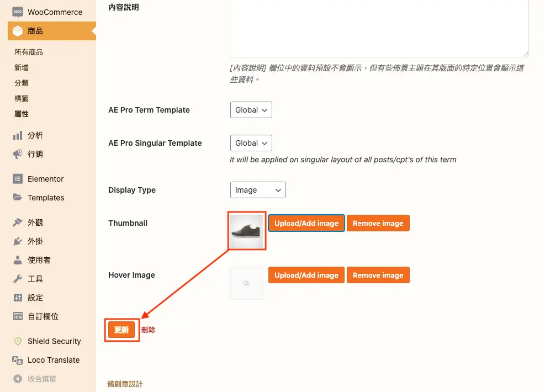Click inside the 內容說明 text area
Viewport: 545px width, 392px height.
379,28
